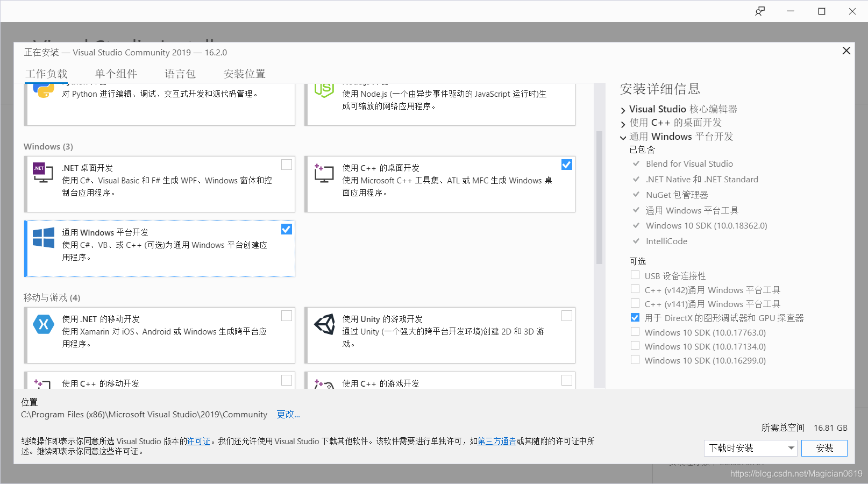Check 使用 C++ 的移动开发 checkbox
The image size is (868, 484).
click(x=287, y=380)
